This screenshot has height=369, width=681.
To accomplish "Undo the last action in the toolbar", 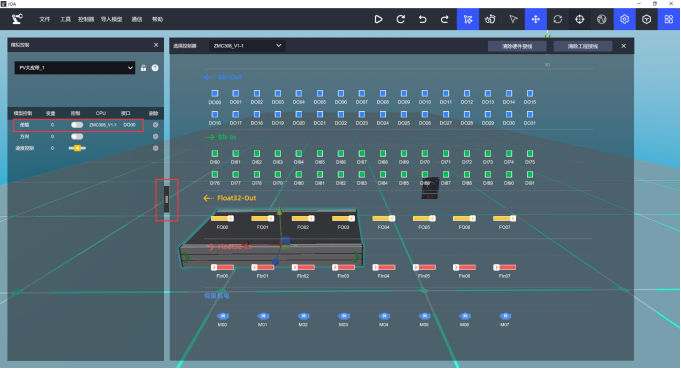I will 422,19.
